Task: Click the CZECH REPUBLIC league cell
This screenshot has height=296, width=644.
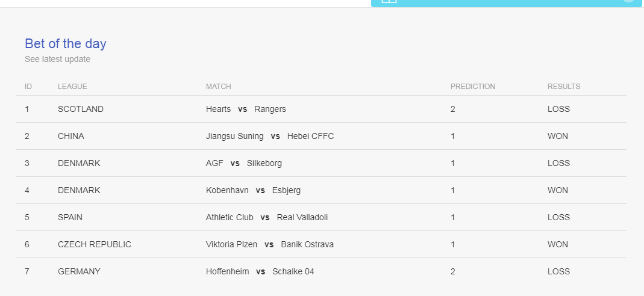Action: pos(95,244)
